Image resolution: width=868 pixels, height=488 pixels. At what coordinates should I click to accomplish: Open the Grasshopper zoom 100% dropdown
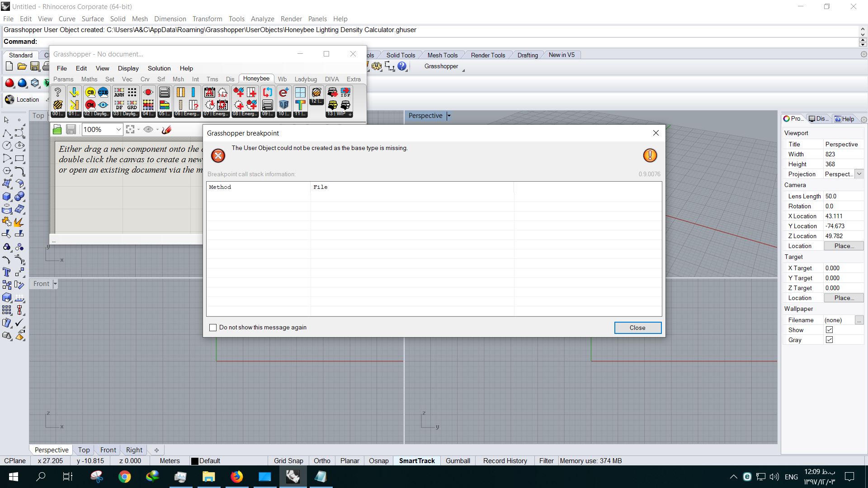tap(118, 130)
